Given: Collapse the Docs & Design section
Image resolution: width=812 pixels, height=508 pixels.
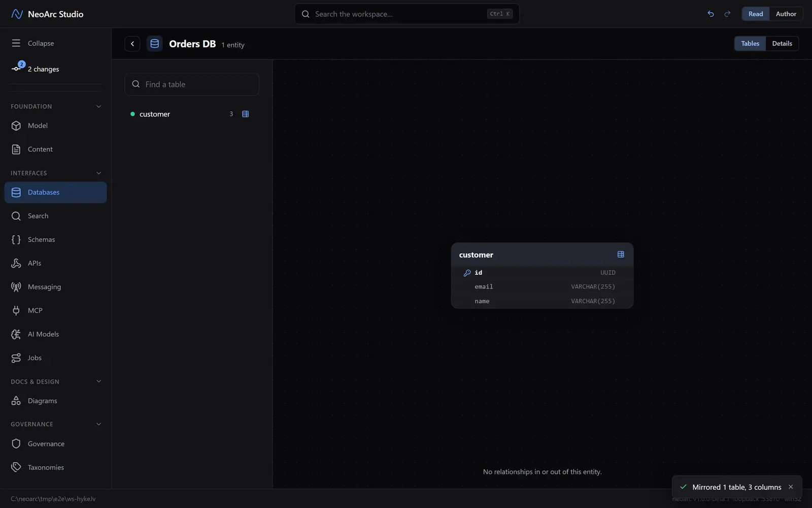Looking at the screenshot, I should 98,382.
